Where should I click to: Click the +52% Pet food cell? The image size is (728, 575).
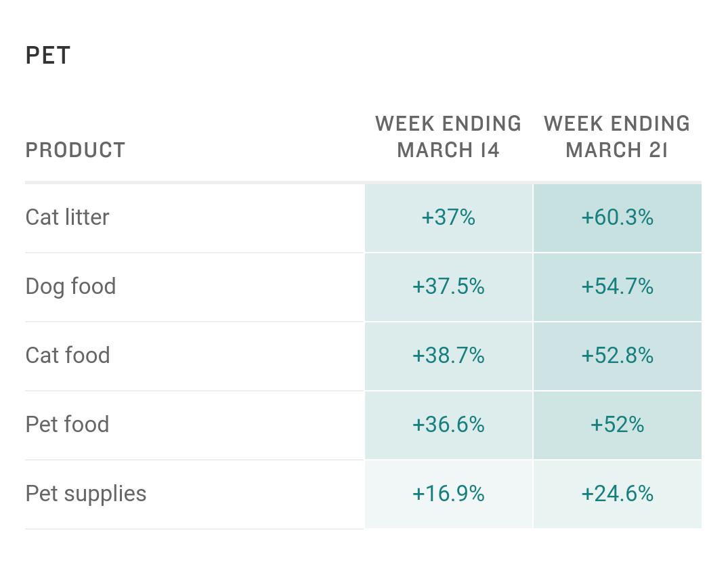(617, 425)
